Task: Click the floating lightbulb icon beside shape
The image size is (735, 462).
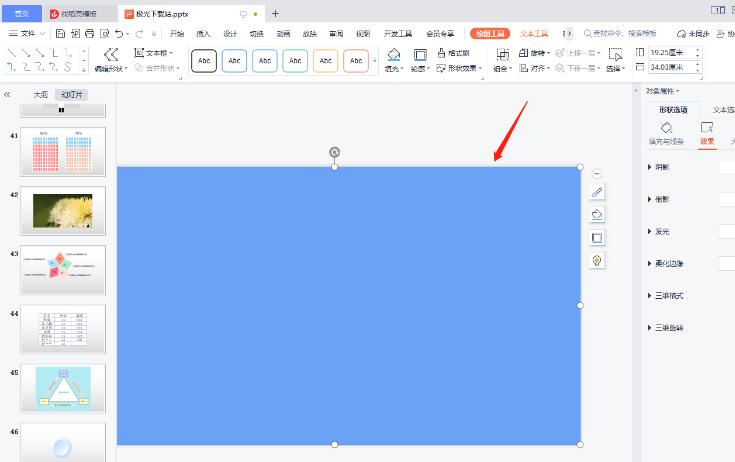Action: 597,260
